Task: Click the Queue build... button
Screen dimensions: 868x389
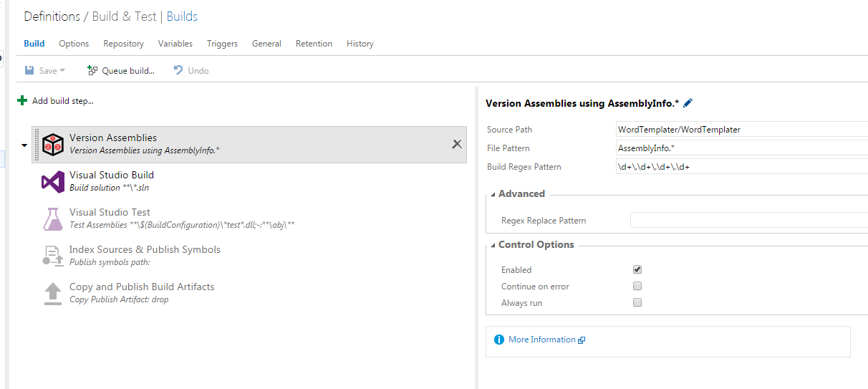Action: click(x=120, y=71)
